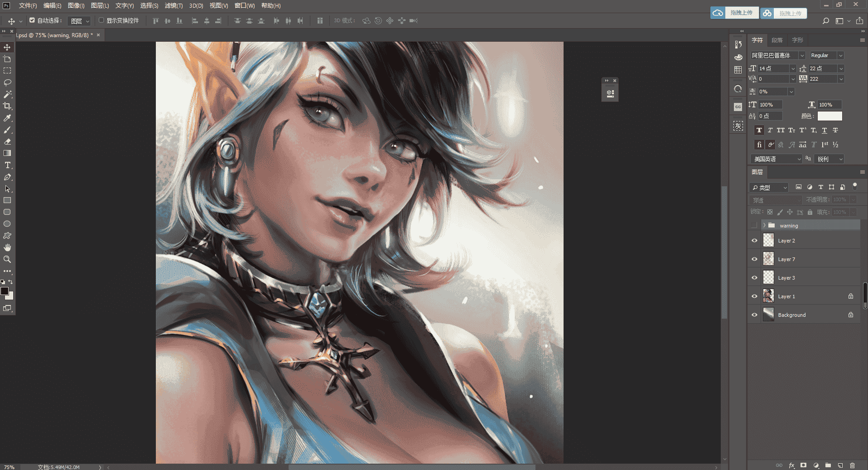Click the delete layer trash icon
868x470 pixels.
point(852,465)
